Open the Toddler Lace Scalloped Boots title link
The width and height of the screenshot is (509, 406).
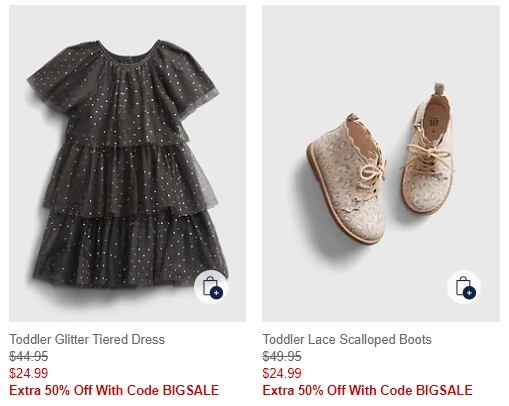coord(347,339)
